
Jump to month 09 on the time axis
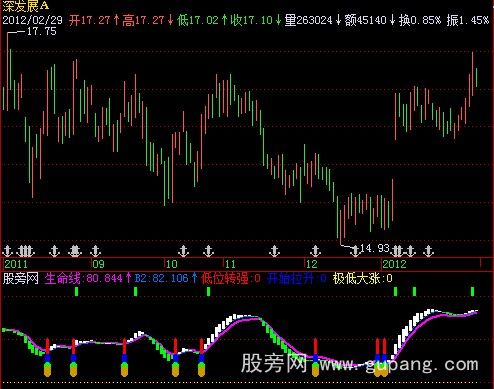click(x=98, y=264)
